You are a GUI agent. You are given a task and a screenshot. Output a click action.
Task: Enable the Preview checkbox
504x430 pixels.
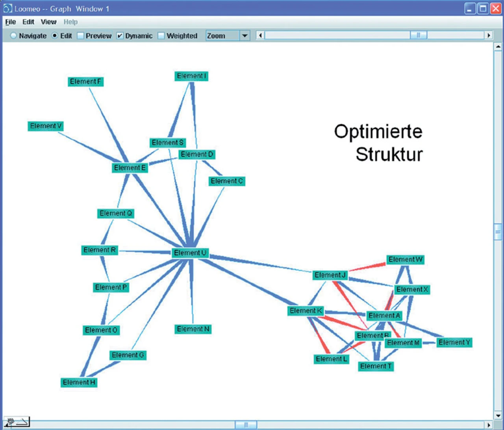pos(81,36)
